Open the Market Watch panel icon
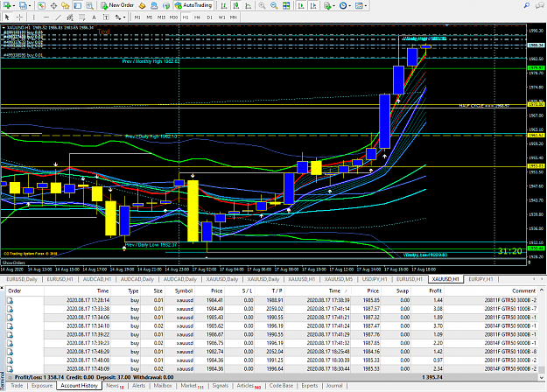Viewport: 547px width, 392px height. 41,5
